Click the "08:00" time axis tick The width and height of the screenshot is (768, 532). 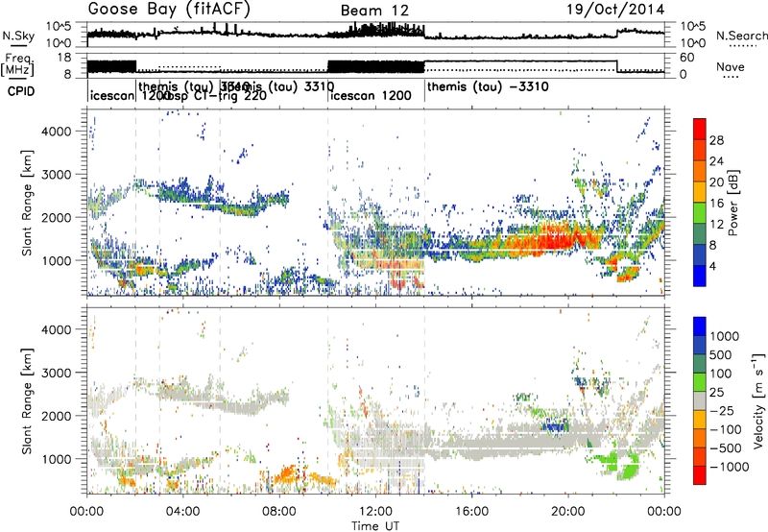coord(279,512)
